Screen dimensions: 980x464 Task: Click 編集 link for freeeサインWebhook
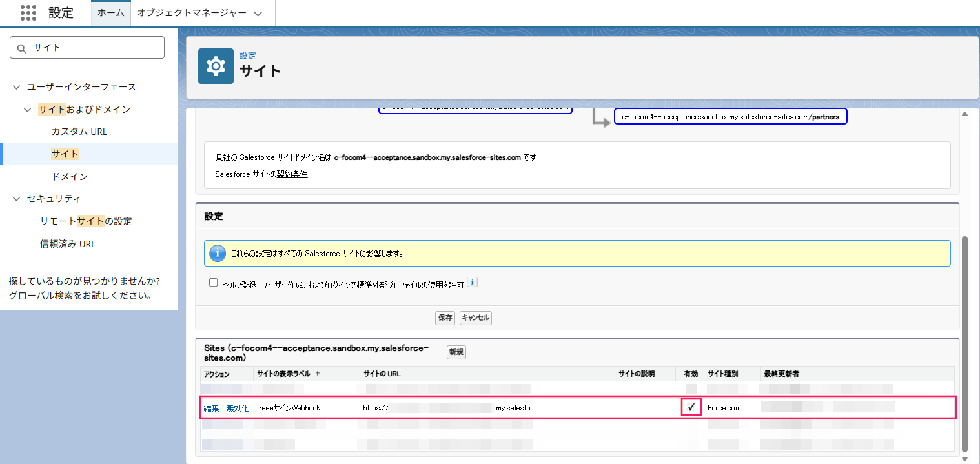tap(212, 408)
